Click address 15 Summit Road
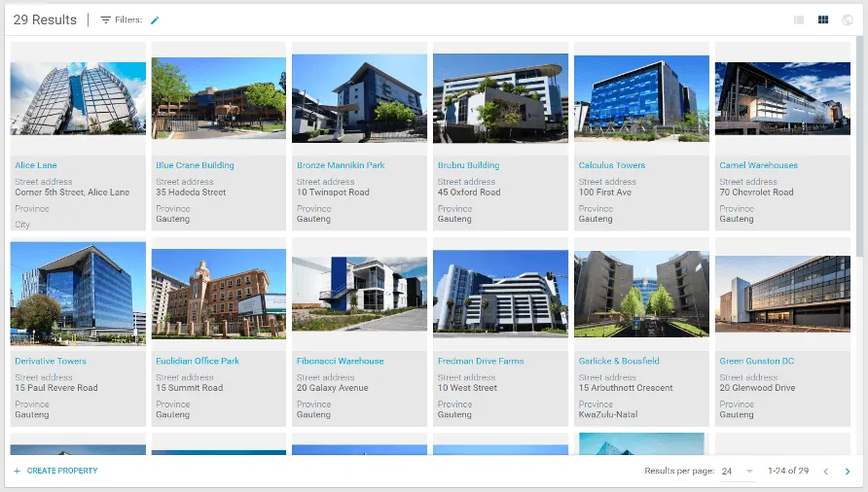 [x=190, y=388]
